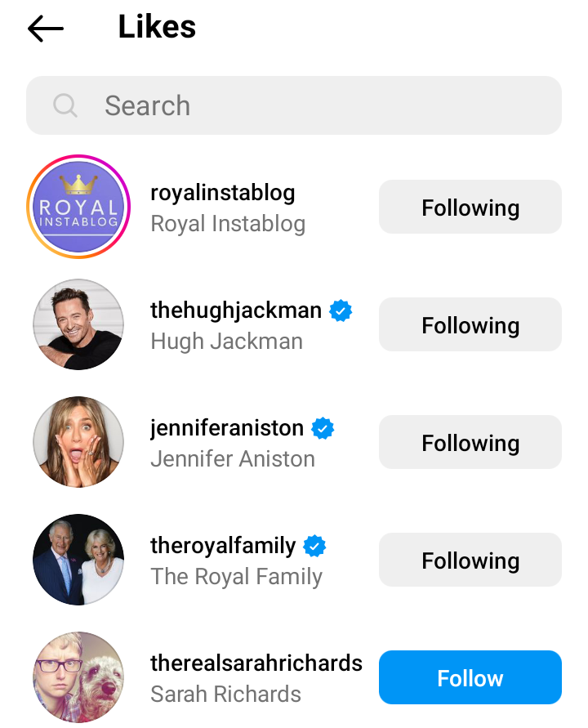The height and width of the screenshot is (728, 588).
Task: Open the royalinstablog username link
Action: (223, 193)
